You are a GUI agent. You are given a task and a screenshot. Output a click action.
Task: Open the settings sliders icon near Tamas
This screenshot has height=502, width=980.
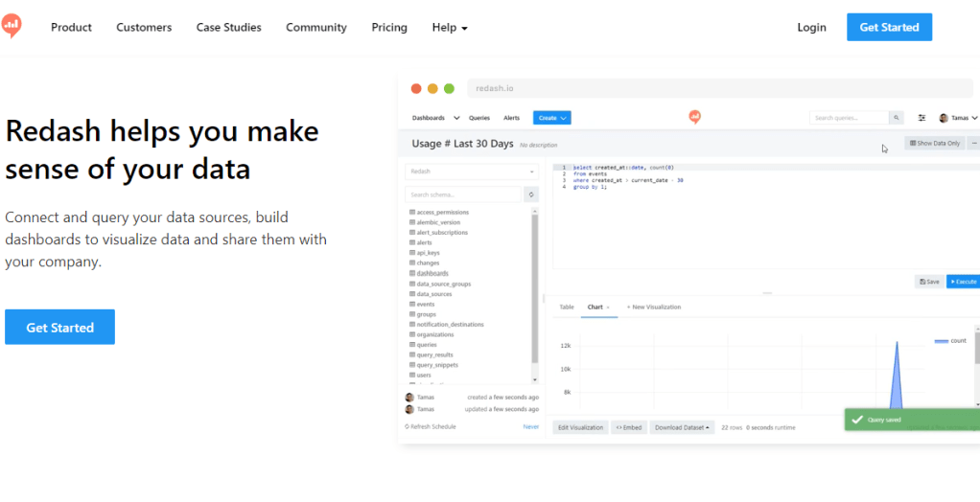tap(922, 118)
